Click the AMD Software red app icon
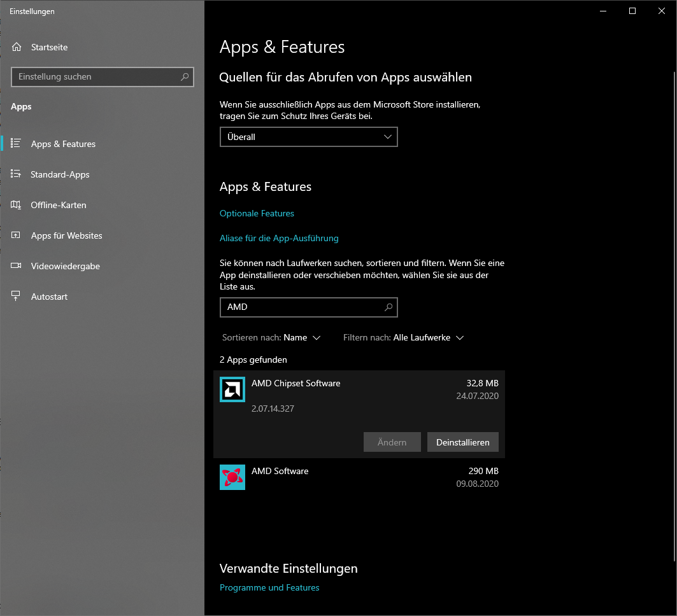677x616 pixels. 232,477
